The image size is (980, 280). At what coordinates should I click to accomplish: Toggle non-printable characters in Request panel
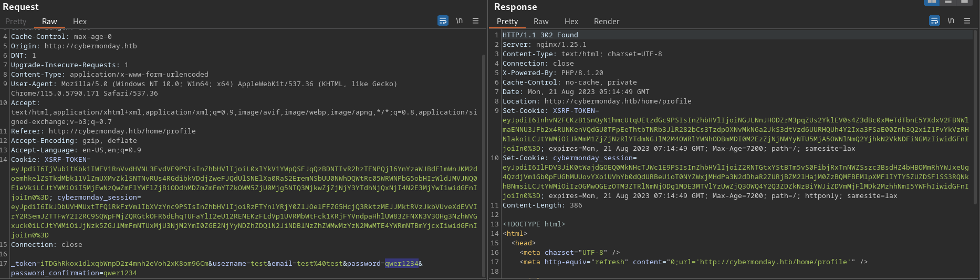[x=460, y=21]
